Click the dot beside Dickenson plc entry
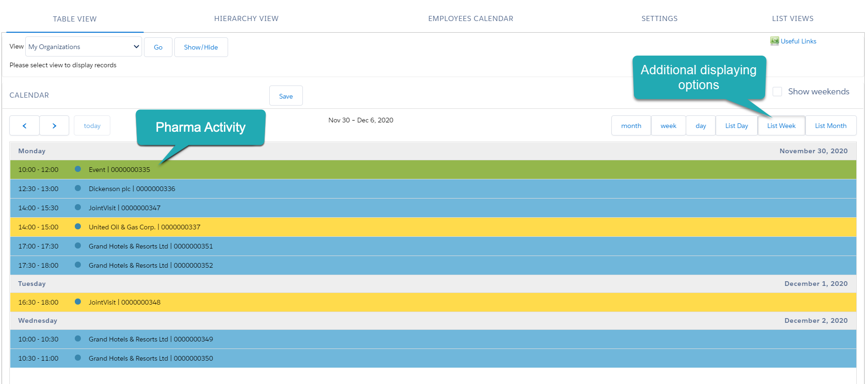Screen dimensions: 868x384 [78, 188]
